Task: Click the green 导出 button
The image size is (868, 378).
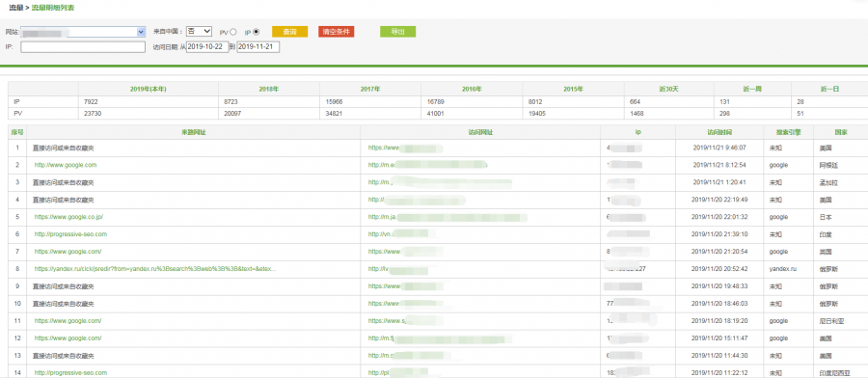Action: (397, 32)
